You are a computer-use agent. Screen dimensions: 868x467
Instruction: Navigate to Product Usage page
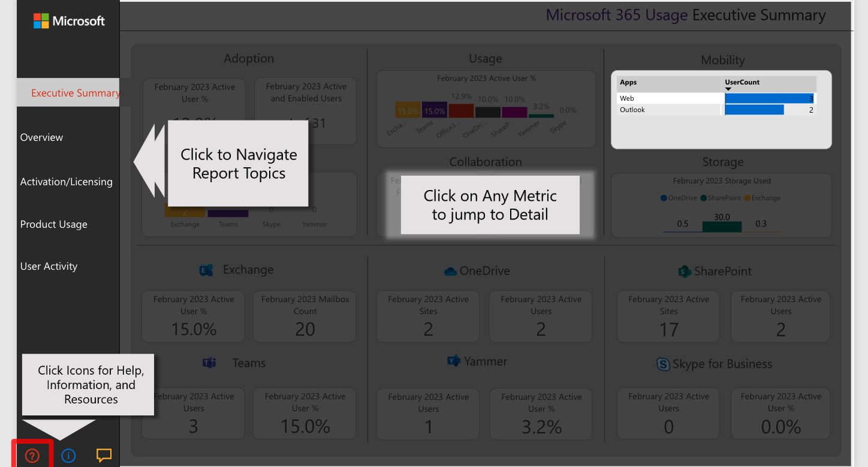point(53,224)
